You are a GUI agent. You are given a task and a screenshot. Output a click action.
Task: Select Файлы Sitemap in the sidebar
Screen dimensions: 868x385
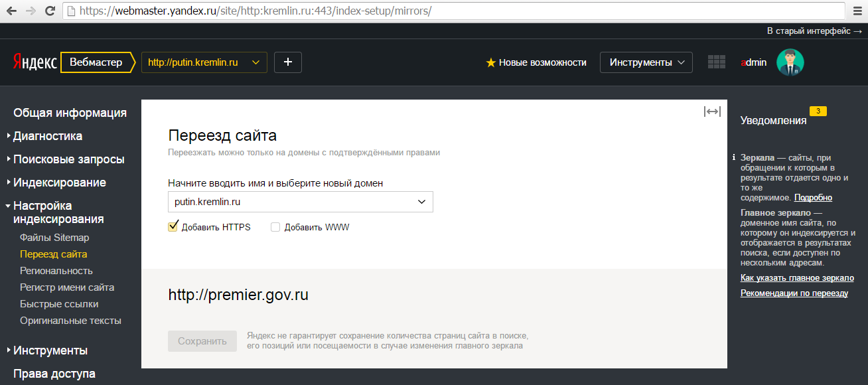click(x=55, y=237)
